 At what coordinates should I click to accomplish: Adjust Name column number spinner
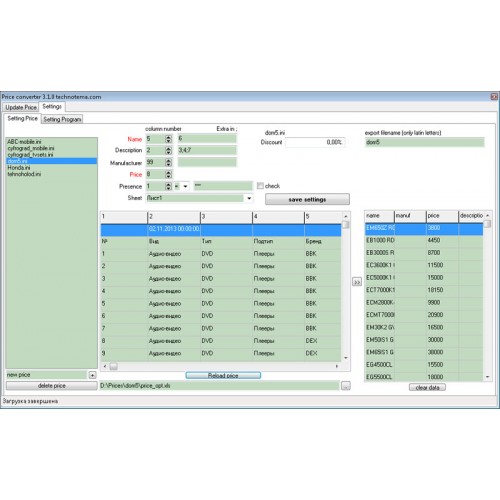(x=169, y=139)
